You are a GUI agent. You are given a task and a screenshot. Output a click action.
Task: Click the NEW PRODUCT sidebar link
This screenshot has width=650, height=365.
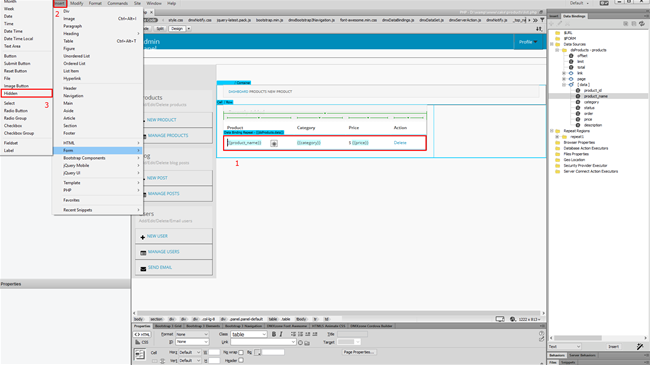pos(162,120)
